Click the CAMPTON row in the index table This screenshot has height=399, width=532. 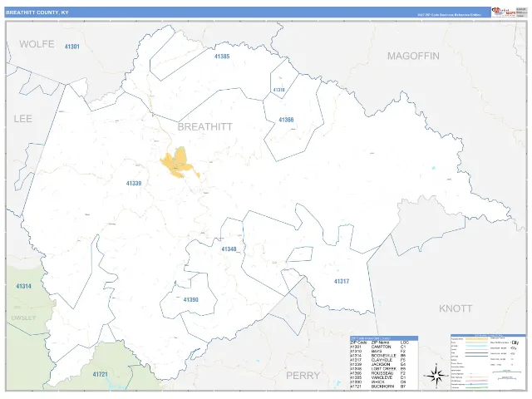(x=378, y=347)
